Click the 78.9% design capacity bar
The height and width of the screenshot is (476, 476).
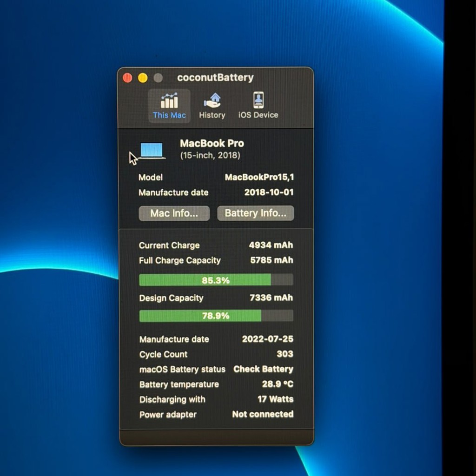tap(216, 316)
